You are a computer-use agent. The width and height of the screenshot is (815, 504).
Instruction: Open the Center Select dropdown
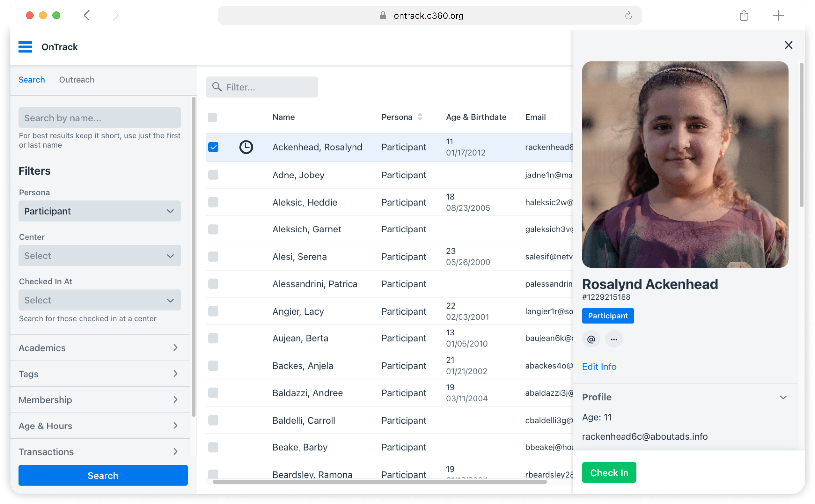click(x=99, y=255)
